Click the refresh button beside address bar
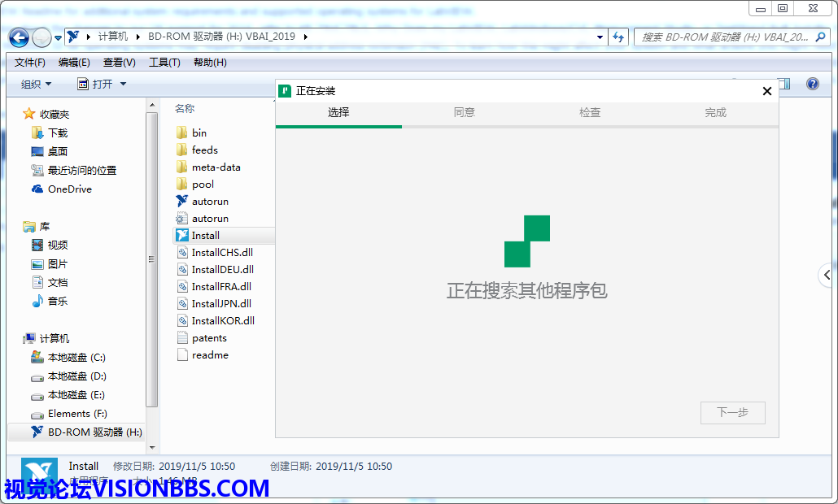 (x=619, y=37)
